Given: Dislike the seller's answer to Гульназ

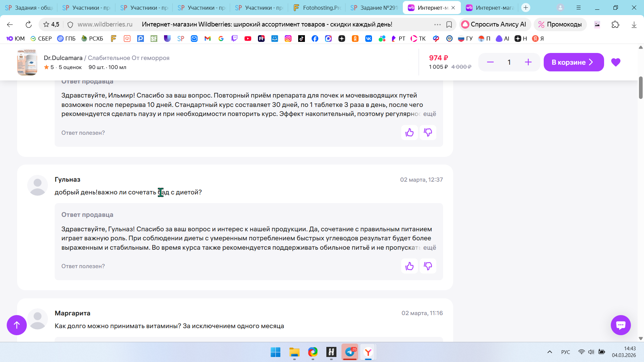Looking at the screenshot, I should [428, 266].
